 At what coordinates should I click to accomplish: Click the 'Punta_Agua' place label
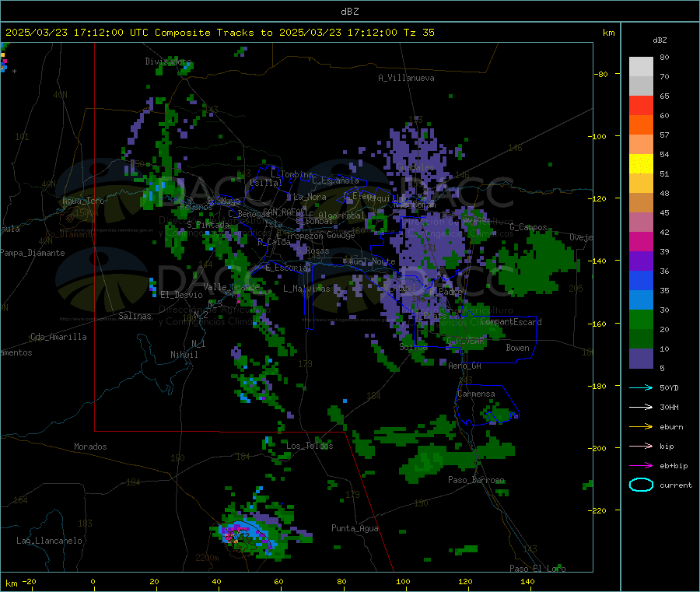pos(355,528)
